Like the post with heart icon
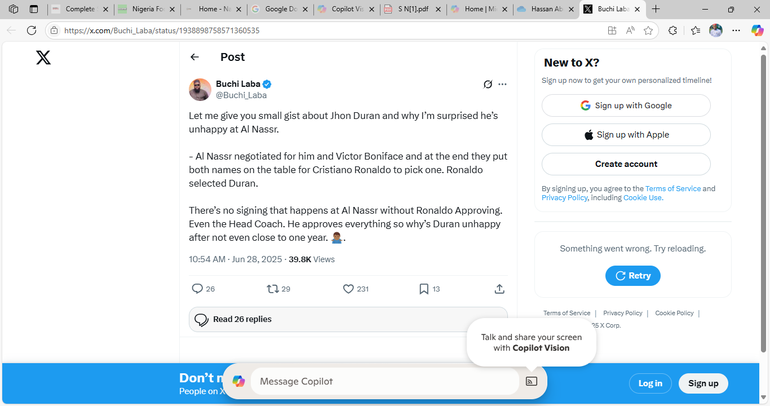The width and height of the screenshot is (770, 406). click(x=348, y=289)
